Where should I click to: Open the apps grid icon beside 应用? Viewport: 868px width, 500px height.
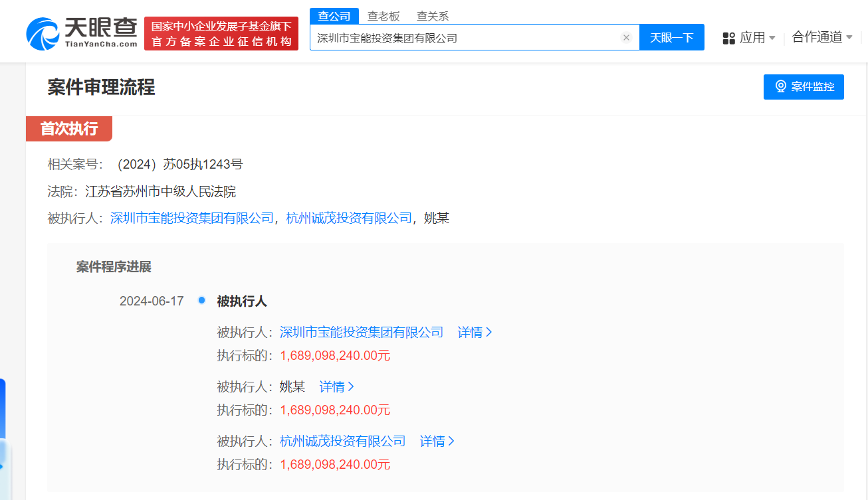coord(728,38)
